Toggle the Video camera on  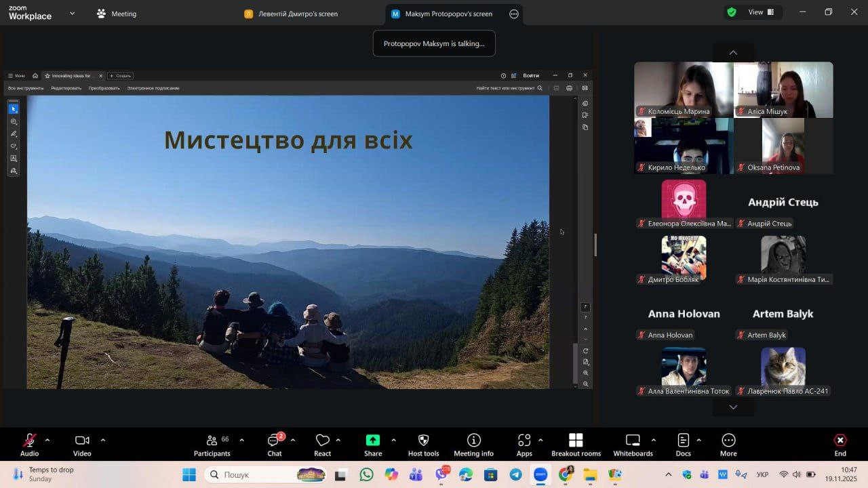82,445
